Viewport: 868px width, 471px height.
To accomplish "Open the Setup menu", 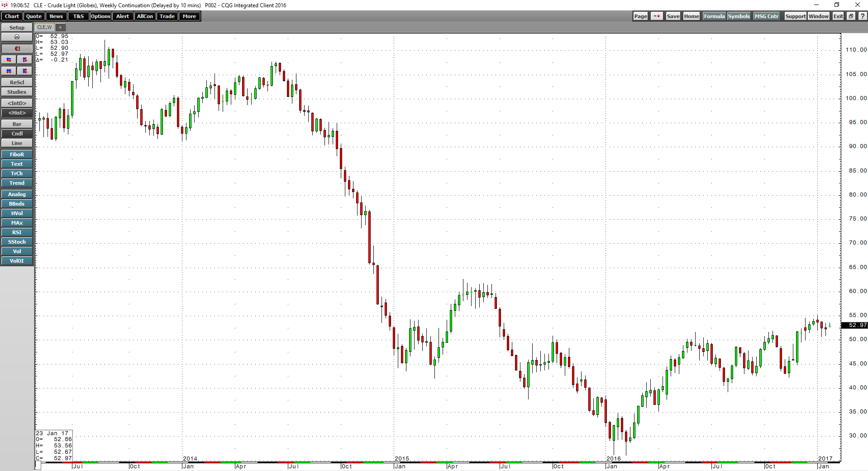I will (17, 28).
